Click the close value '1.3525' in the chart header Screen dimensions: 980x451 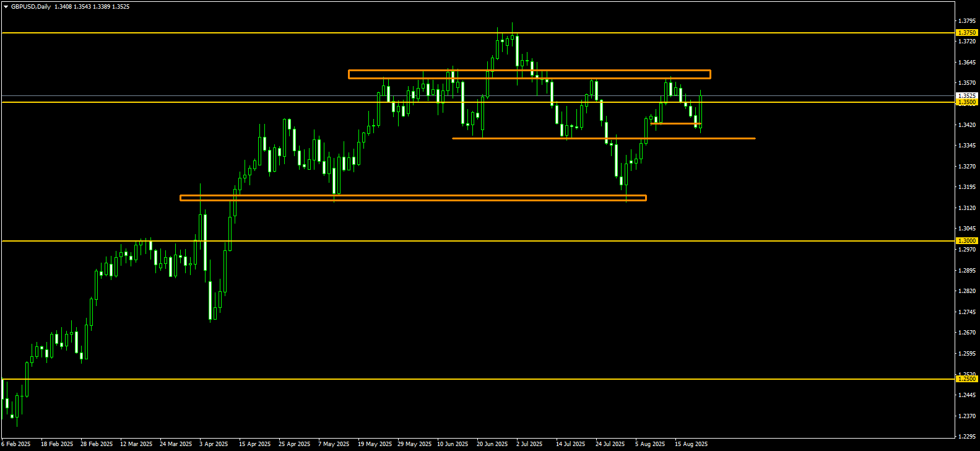point(121,7)
